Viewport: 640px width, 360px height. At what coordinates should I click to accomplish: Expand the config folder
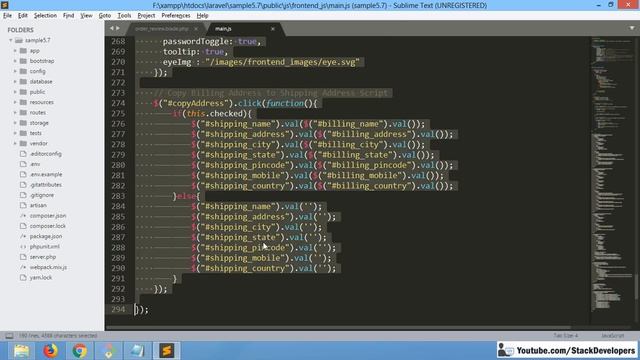pos(16,71)
